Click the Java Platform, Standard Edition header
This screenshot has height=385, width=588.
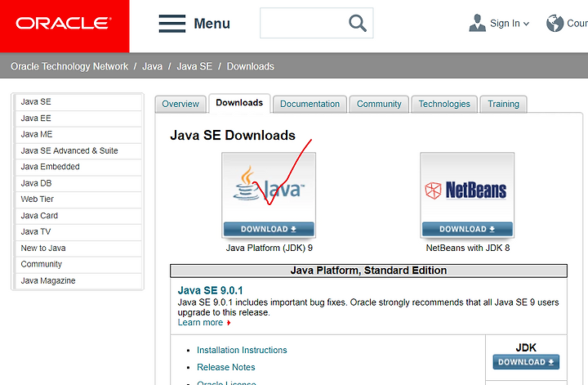pyautogui.click(x=368, y=271)
